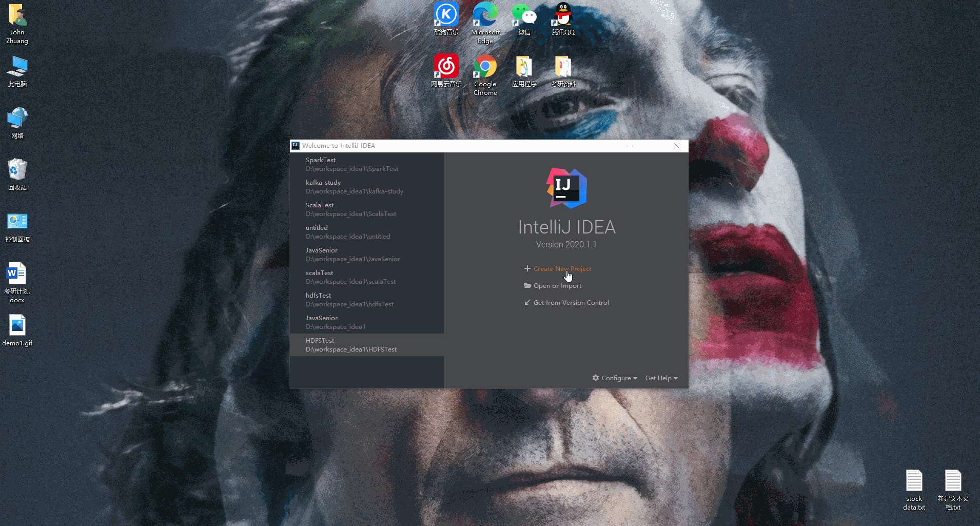Image resolution: width=980 pixels, height=526 pixels.
Task: Open the SparkTest recent project
Action: coord(367,164)
